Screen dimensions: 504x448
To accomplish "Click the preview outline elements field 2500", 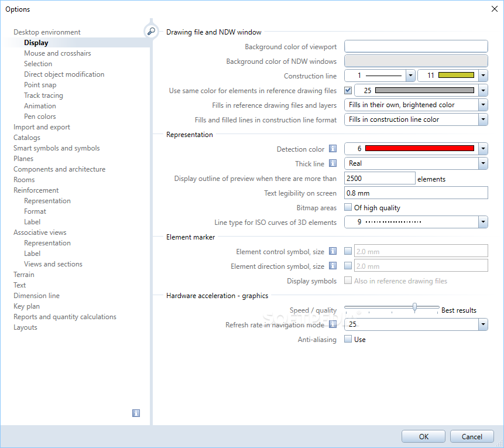I will (379, 178).
